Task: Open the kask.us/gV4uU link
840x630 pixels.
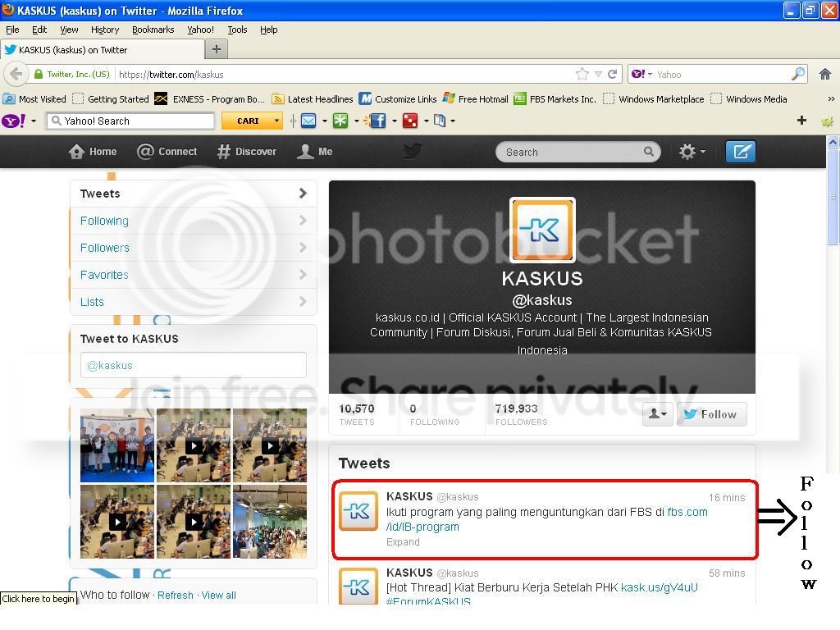Action: [x=659, y=587]
